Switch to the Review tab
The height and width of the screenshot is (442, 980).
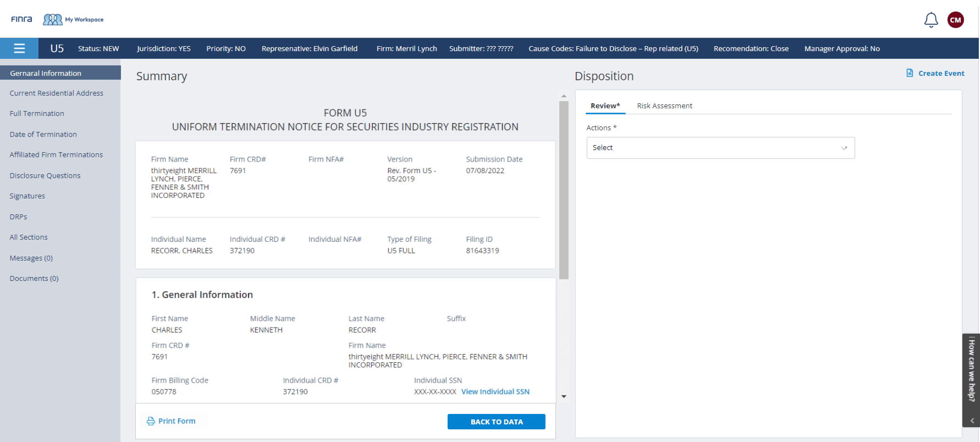[605, 106]
